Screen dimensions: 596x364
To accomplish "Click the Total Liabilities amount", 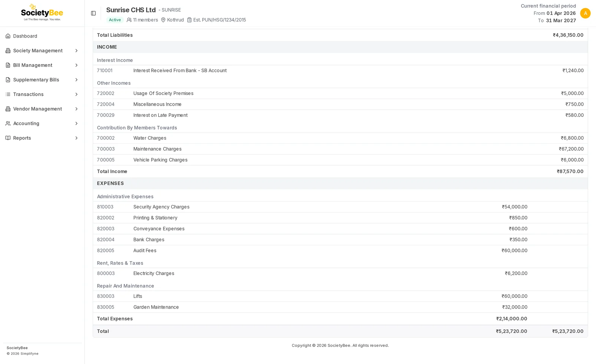I will click(x=568, y=35).
